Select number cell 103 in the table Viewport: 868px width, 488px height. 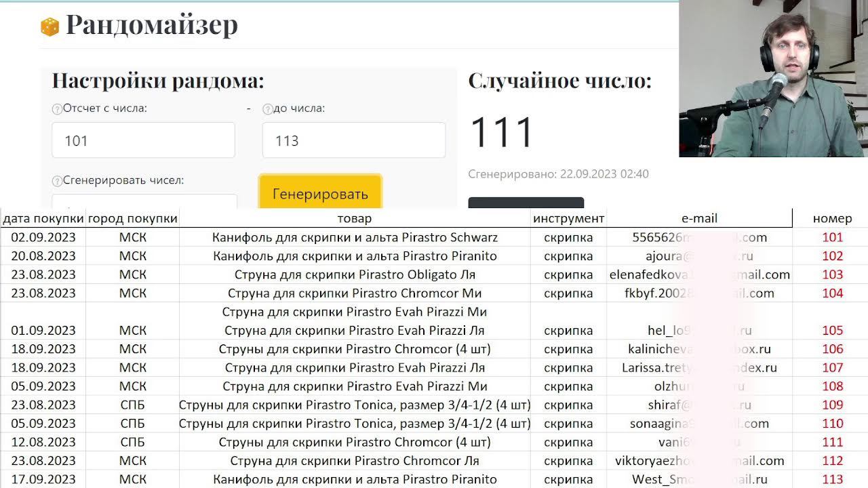click(x=832, y=274)
